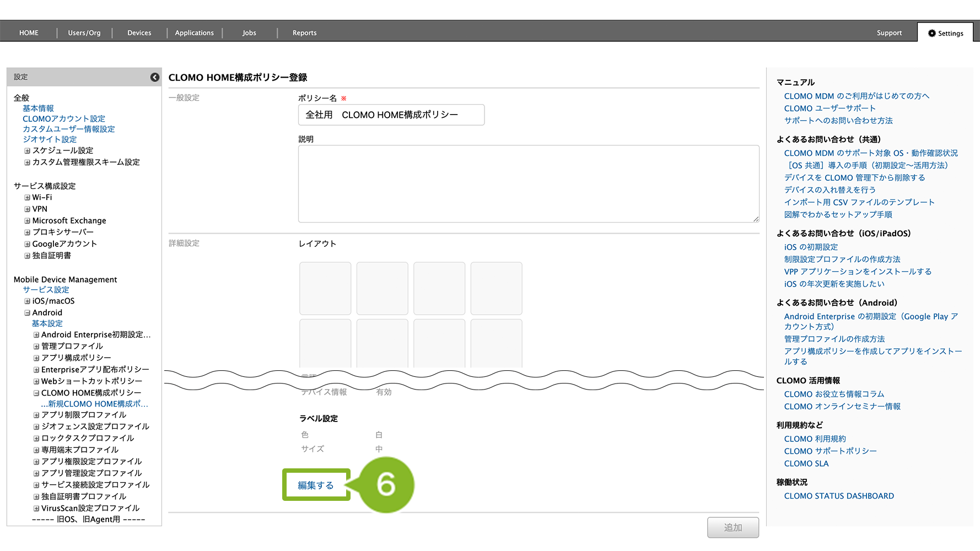Viewport: 980px width, 551px height.
Task: Click the ポリシー名 text field
Action: tap(391, 115)
